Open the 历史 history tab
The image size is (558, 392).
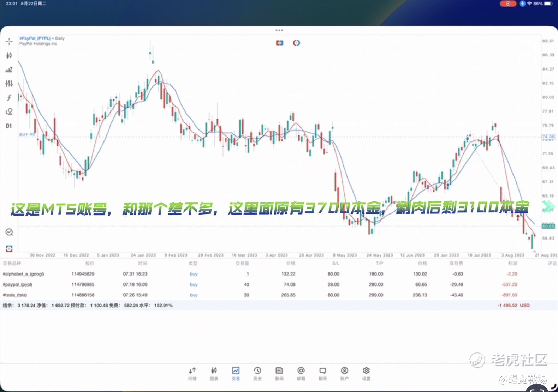pyautogui.click(x=257, y=373)
